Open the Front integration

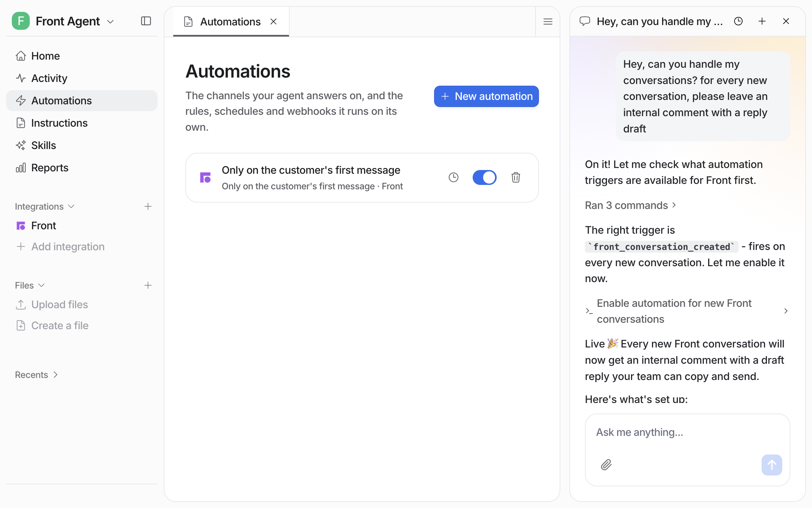[x=82, y=226]
